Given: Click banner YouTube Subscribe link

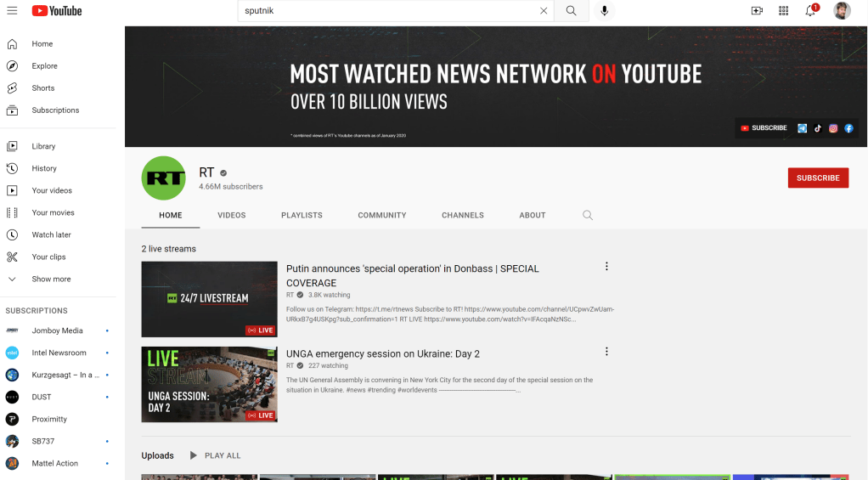Looking at the screenshot, I should pos(764,128).
